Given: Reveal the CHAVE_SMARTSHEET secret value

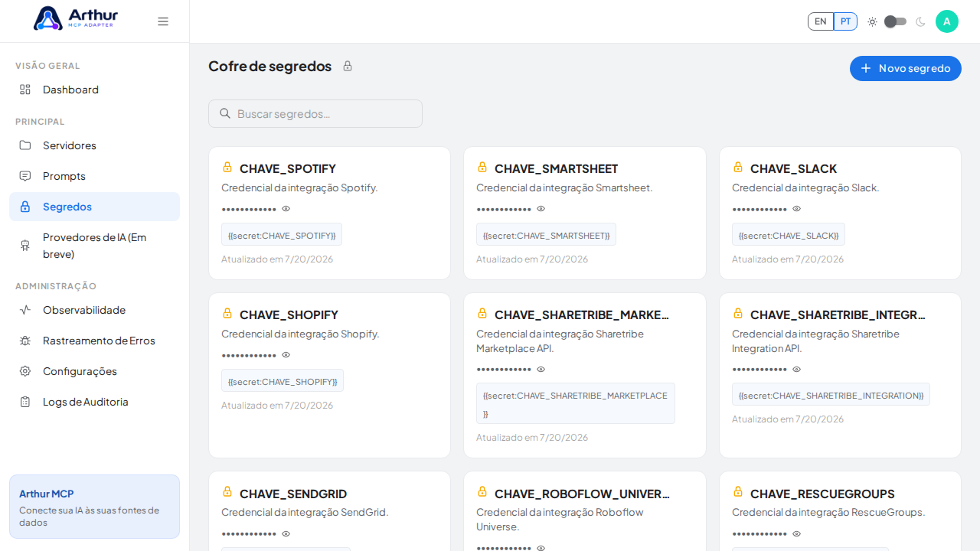Looking at the screenshot, I should pyautogui.click(x=541, y=209).
